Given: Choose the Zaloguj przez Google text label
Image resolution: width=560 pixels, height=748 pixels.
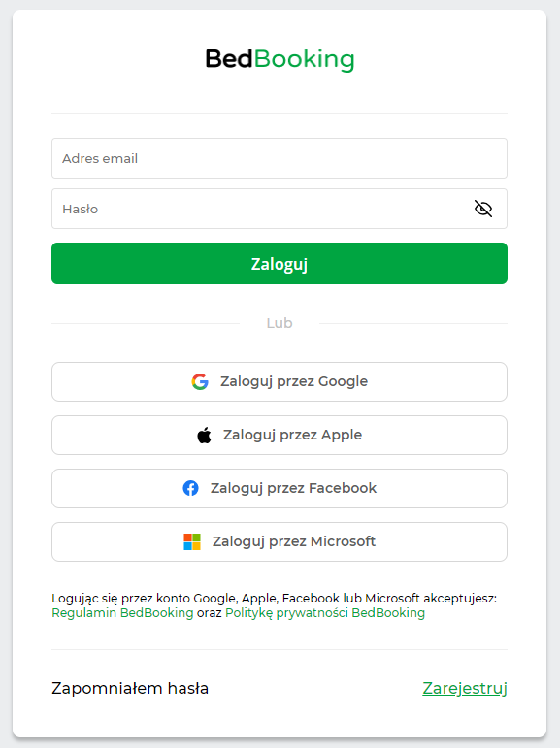Looking at the screenshot, I should [294, 381].
